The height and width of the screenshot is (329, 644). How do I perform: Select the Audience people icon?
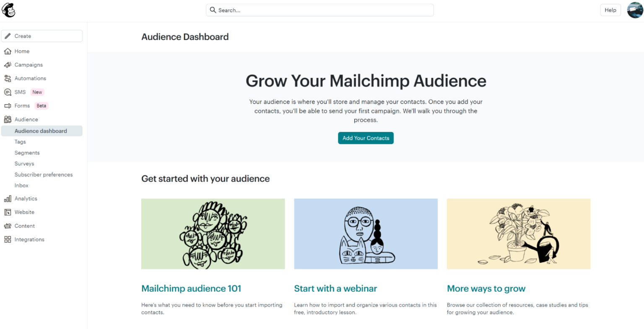pos(7,119)
